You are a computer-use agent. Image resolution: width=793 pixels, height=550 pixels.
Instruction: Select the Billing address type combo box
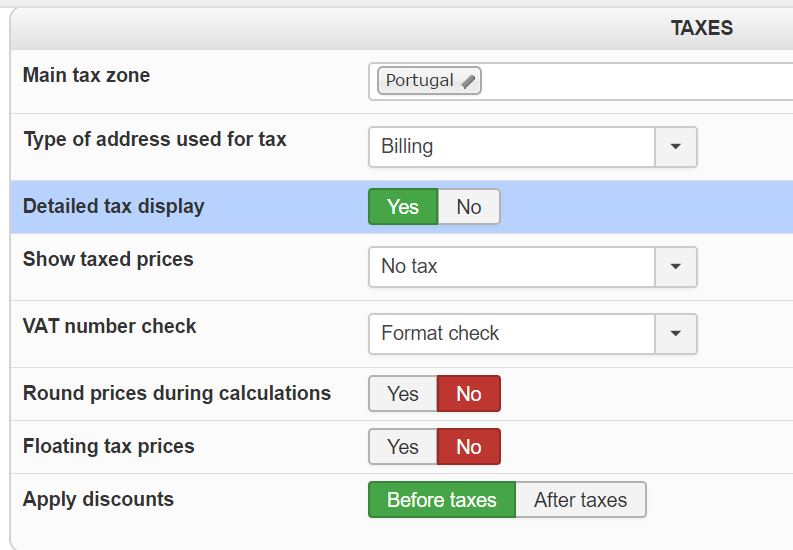point(533,147)
